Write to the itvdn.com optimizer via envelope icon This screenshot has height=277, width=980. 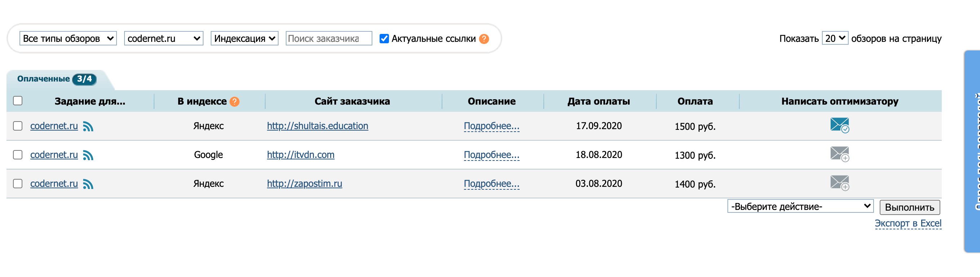coord(840,154)
